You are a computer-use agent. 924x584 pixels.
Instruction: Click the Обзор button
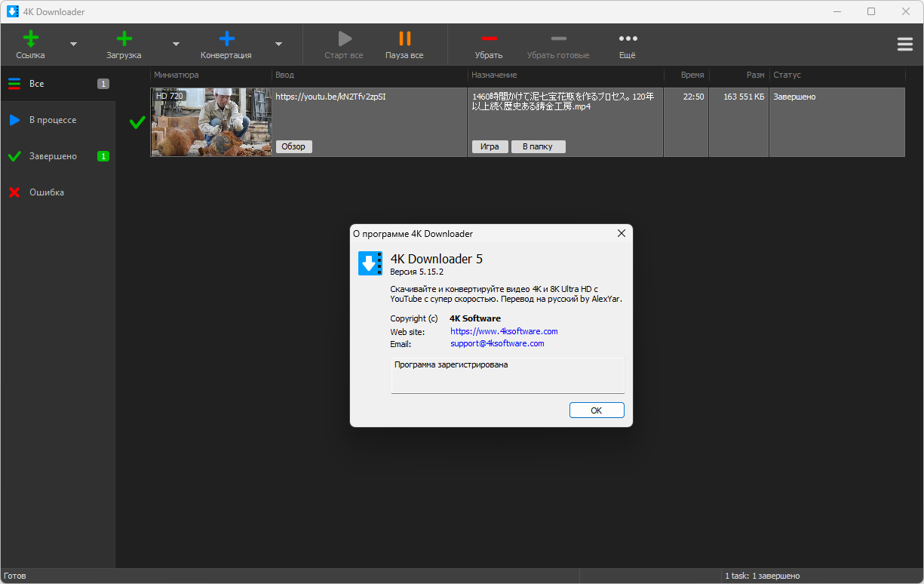pyautogui.click(x=293, y=146)
